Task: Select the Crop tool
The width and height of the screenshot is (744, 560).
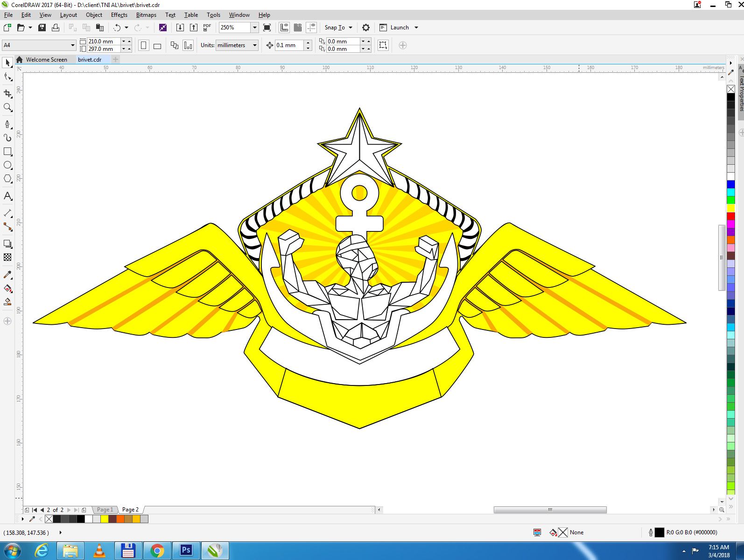Action: [7, 93]
